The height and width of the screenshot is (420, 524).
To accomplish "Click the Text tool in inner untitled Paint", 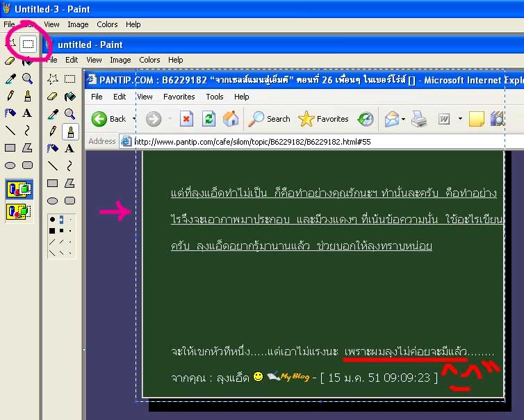I will [x=69, y=149].
